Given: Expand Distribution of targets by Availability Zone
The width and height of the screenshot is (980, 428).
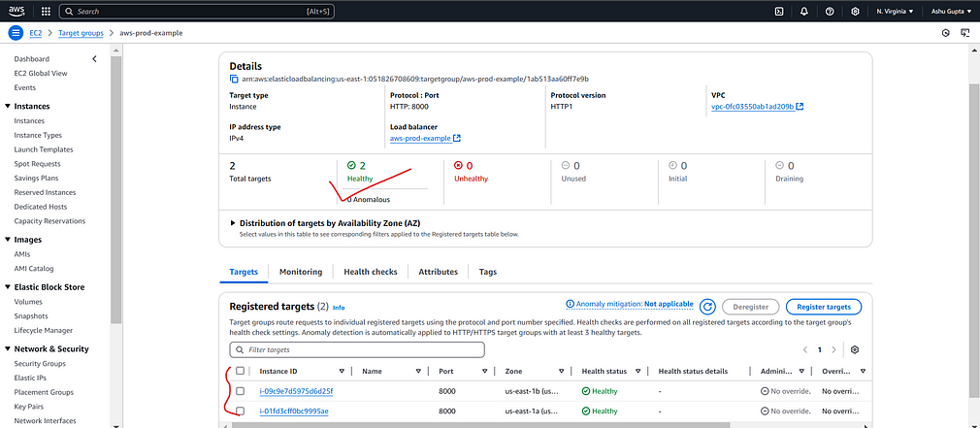Looking at the screenshot, I should (x=233, y=222).
